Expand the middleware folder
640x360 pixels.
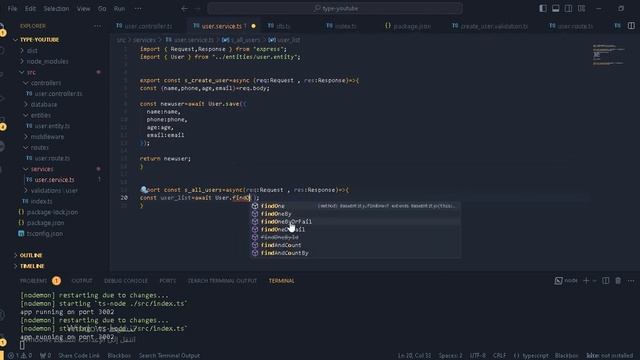pyautogui.click(x=47, y=137)
